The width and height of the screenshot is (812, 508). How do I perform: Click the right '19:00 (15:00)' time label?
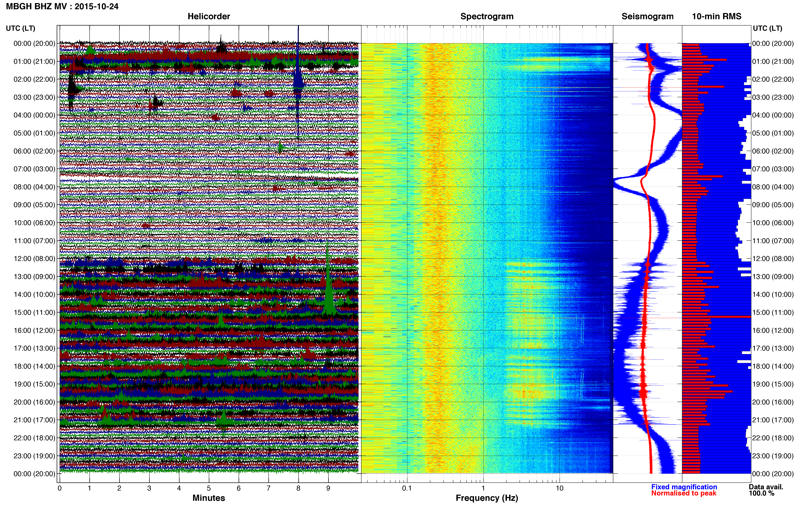coord(773,384)
